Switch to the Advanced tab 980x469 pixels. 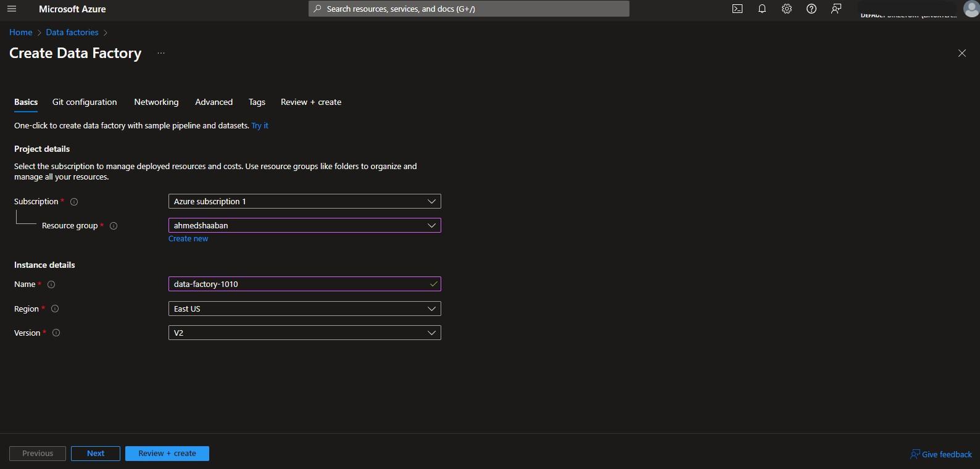pos(214,102)
